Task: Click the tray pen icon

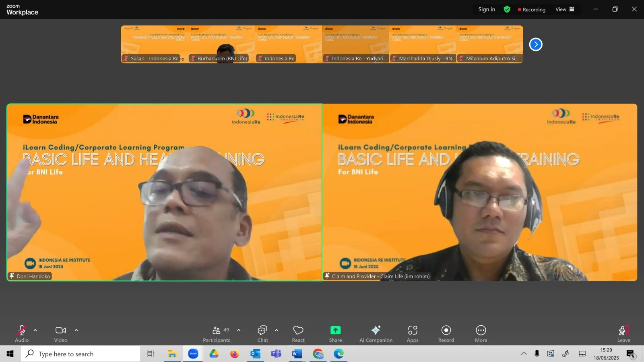Action: (x=566, y=354)
